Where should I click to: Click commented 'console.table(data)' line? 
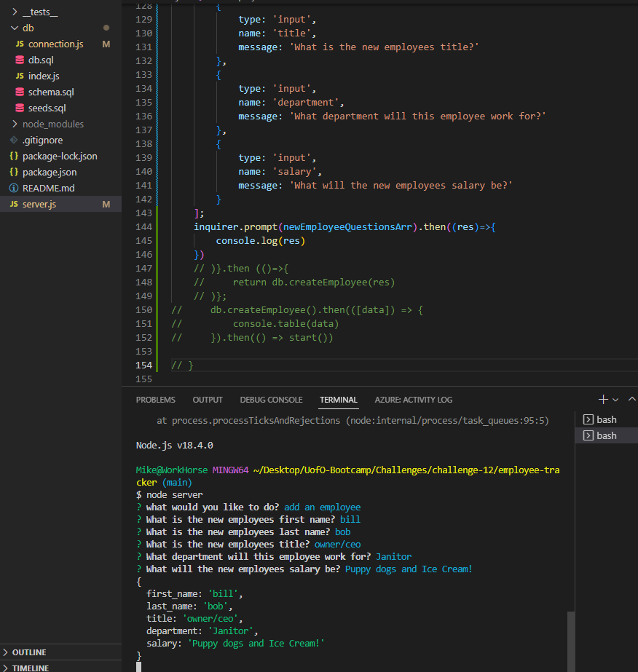[x=285, y=324]
